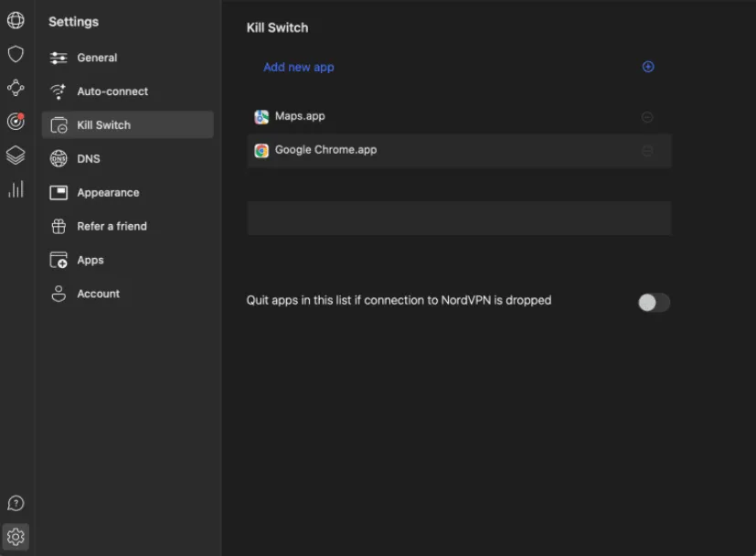
Task: Switch to Appearance settings
Action: [108, 193]
